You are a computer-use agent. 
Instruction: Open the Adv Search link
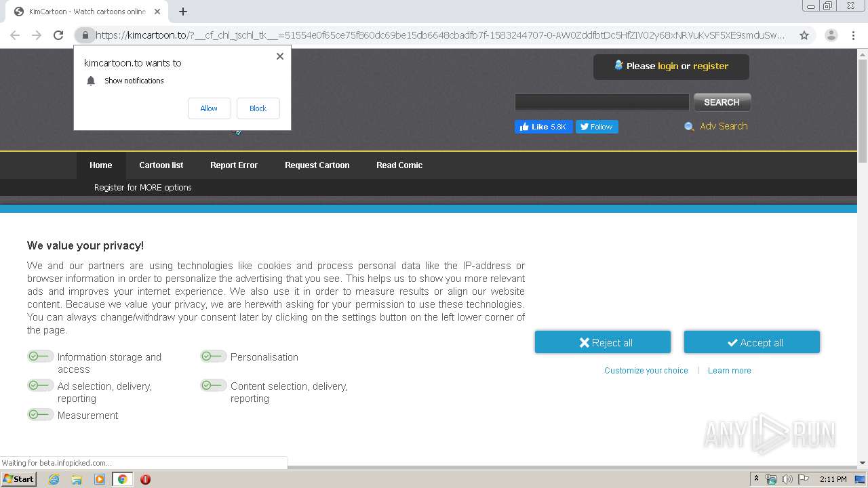pos(724,126)
